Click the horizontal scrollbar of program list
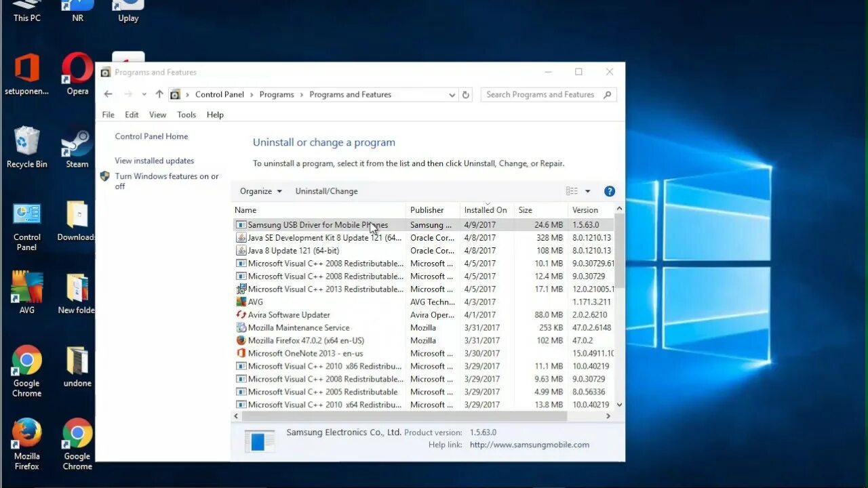Image resolution: width=868 pixels, height=488 pixels. (404, 415)
